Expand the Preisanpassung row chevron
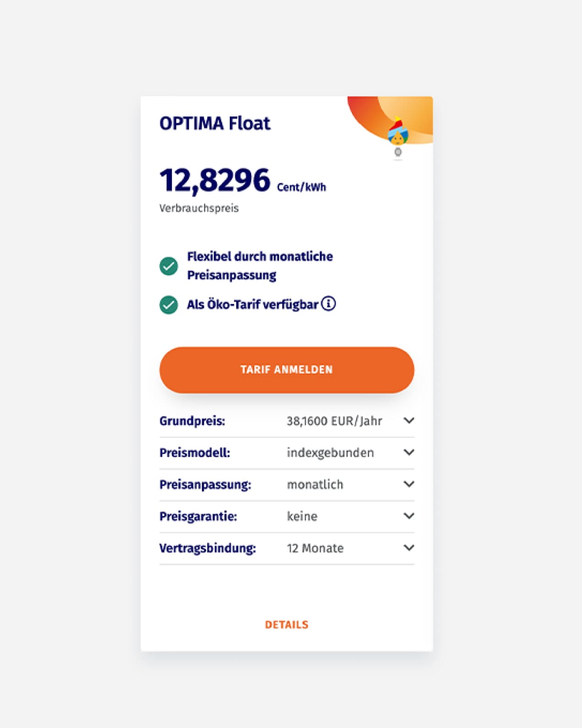Viewport: 582px width, 728px height. pyautogui.click(x=409, y=484)
